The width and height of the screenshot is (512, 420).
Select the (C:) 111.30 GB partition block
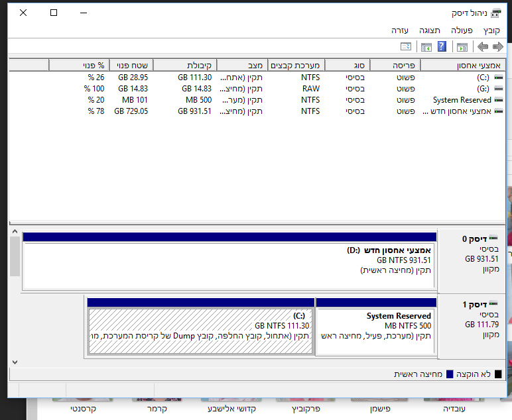201,327
